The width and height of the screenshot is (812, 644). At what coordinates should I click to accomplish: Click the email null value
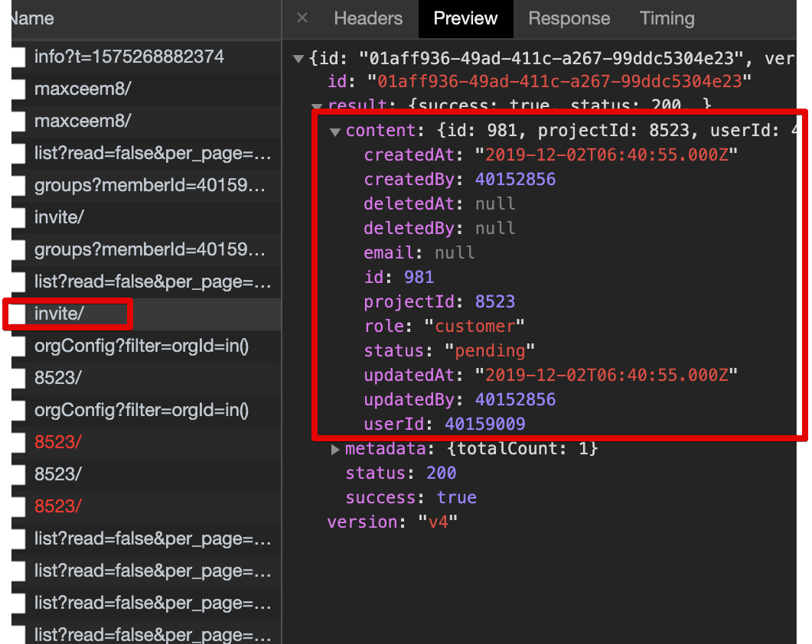[x=455, y=252]
